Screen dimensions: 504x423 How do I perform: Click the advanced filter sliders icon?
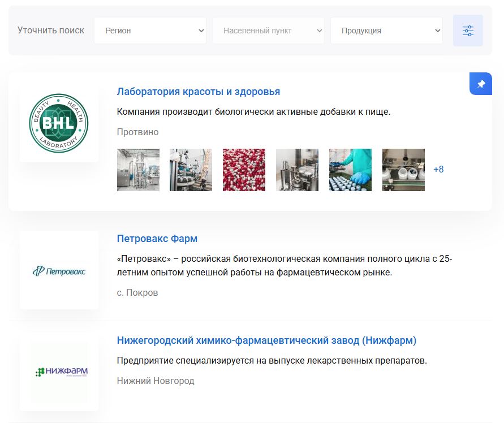coord(468,31)
